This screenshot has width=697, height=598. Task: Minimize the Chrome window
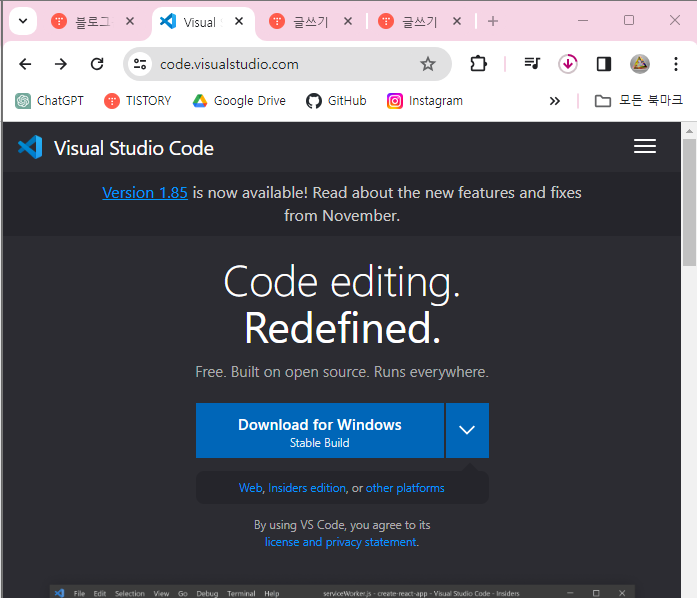[x=583, y=20]
